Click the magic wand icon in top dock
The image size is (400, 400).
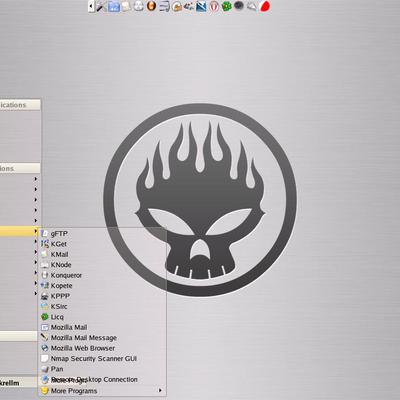pyautogui.click(x=101, y=6)
